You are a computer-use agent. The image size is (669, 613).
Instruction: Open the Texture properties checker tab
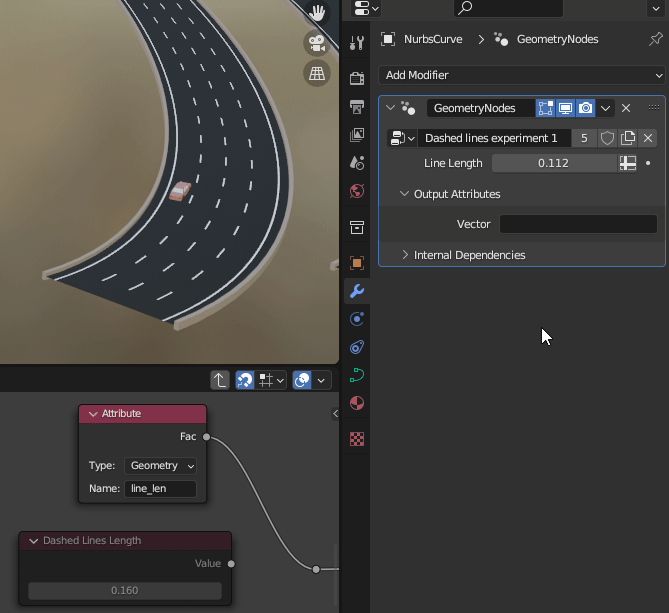click(357, 439)
